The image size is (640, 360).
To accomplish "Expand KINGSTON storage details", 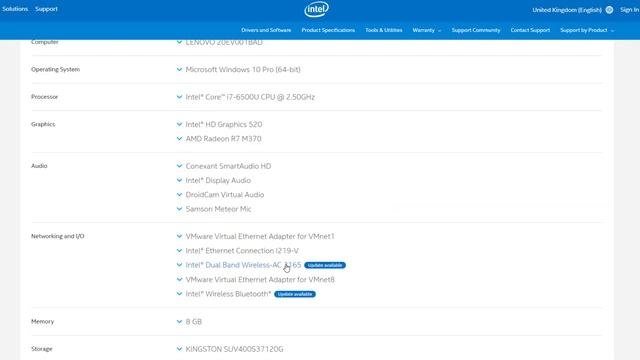I will [x=179, y=349].
